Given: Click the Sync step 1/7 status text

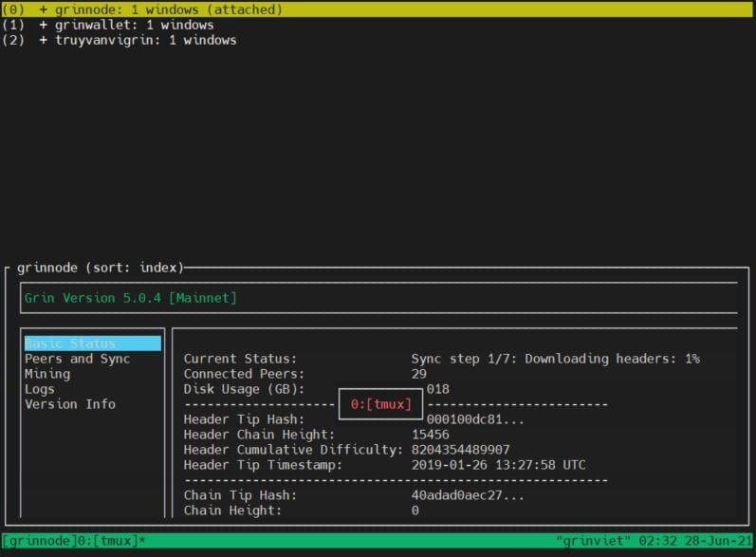Looking at the screenshot, I should coord(555,359).
